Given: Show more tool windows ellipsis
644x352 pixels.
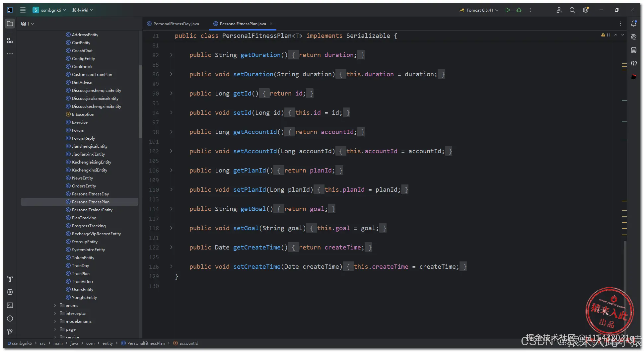Looking at the screenshot, I should pyautogui.click(x=10, y=54).
